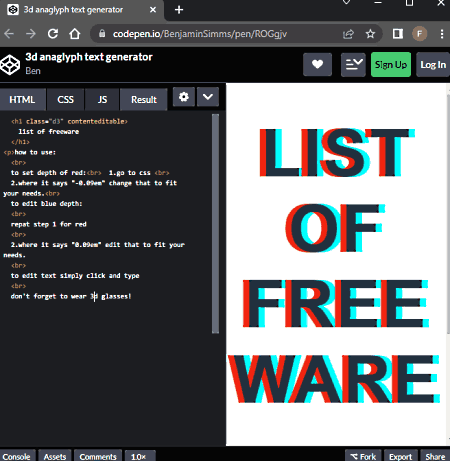Image resolution: width=450 pixels, height=461 pixels.
Task: Click the 'repat step 1 for red' line
Action: click(x=49, y=224)
